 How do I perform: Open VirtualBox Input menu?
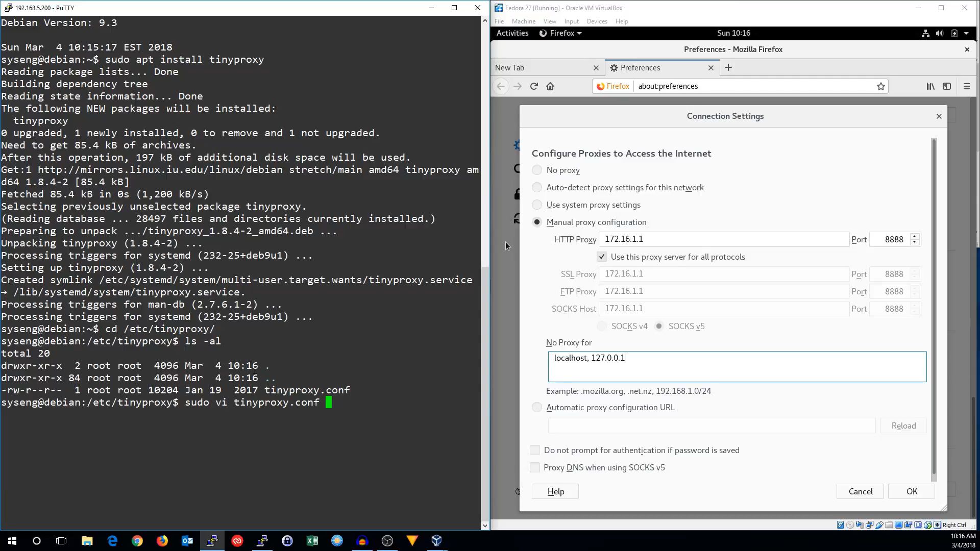click(x=571, y=21)
